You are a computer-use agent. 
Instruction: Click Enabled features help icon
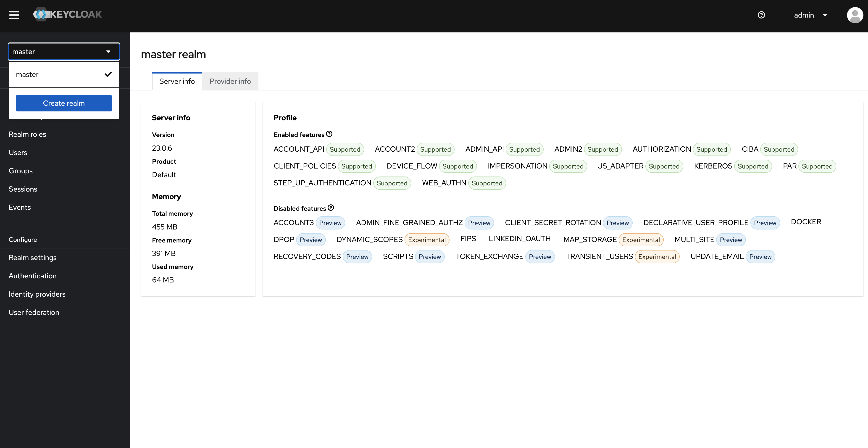point(329,134)
